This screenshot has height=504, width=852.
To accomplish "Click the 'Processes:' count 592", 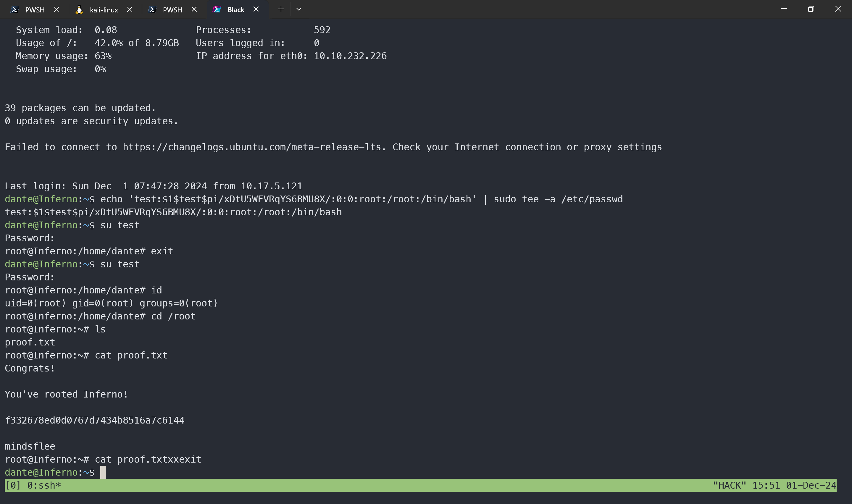I will pos(322,30).
